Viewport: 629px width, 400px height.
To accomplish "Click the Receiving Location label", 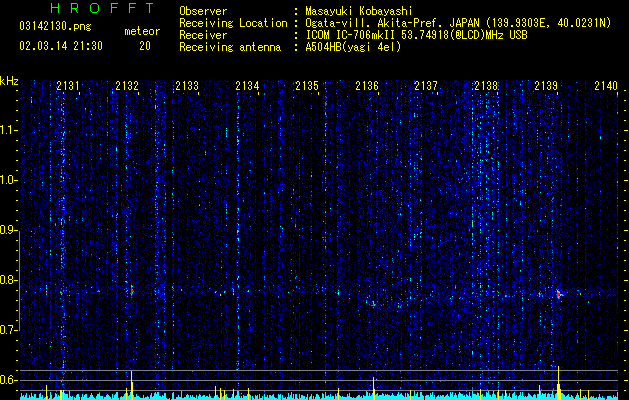I will click(233, 23).
